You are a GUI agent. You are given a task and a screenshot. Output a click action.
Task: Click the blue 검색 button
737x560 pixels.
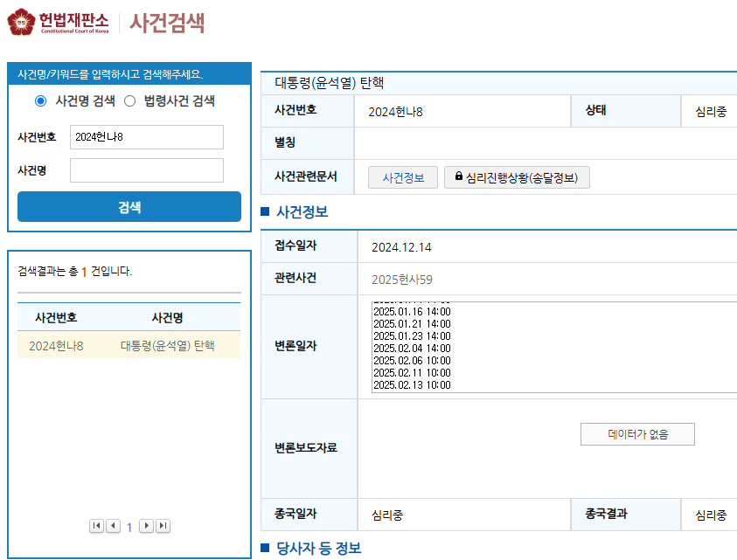coord(129,207)
